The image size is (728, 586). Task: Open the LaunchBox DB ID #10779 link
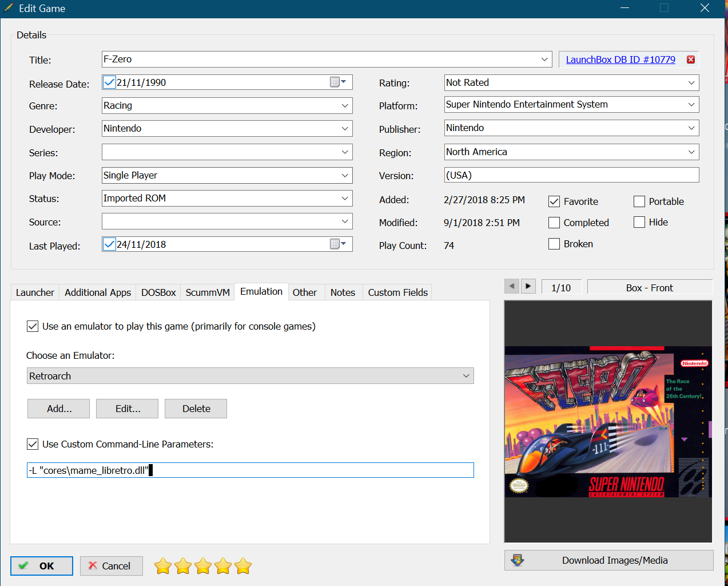point(620,60)
